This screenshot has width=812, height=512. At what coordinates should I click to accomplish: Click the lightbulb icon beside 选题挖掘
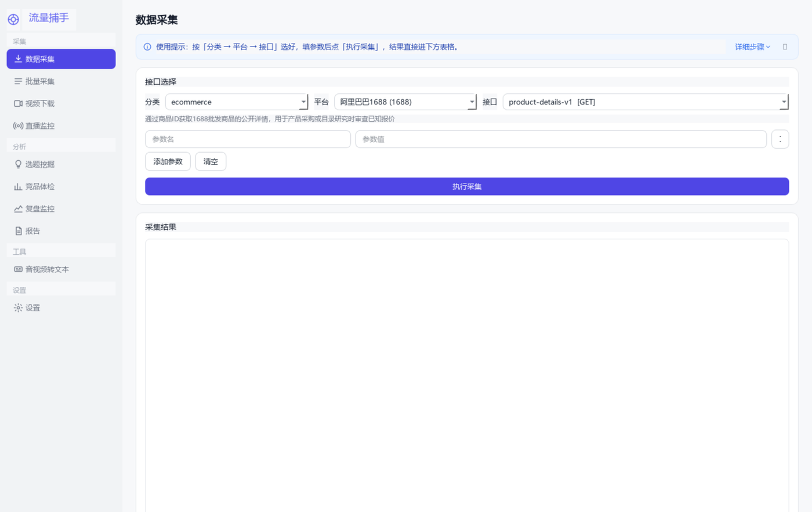(x=18, y=164)
